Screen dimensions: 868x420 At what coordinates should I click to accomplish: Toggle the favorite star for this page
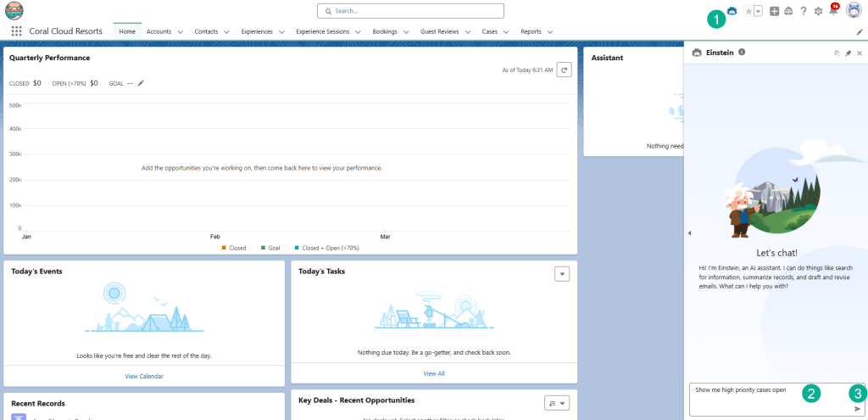pos(748,11)
